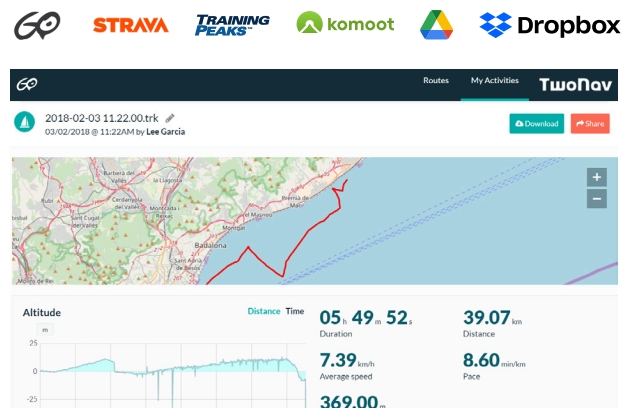
Task: Open the Routes tab
Action: (x=436, y=80)
